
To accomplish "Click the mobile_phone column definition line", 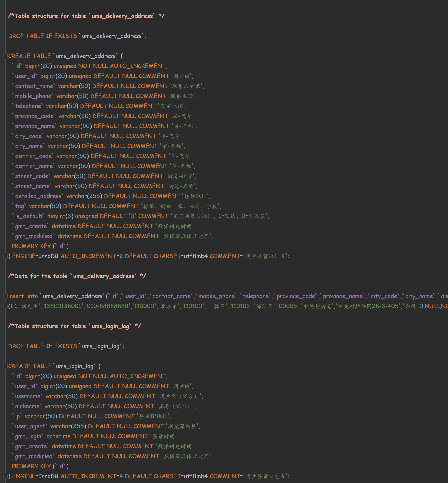I will tap(104, 96).
